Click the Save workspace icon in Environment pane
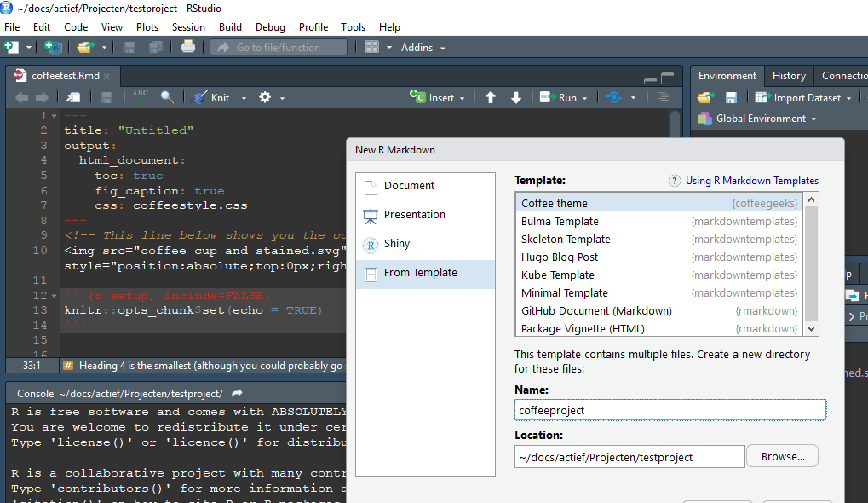 click(731, 97)
